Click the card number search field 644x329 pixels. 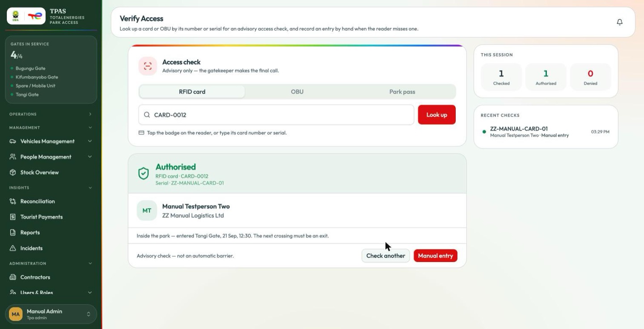pos(276,115)
